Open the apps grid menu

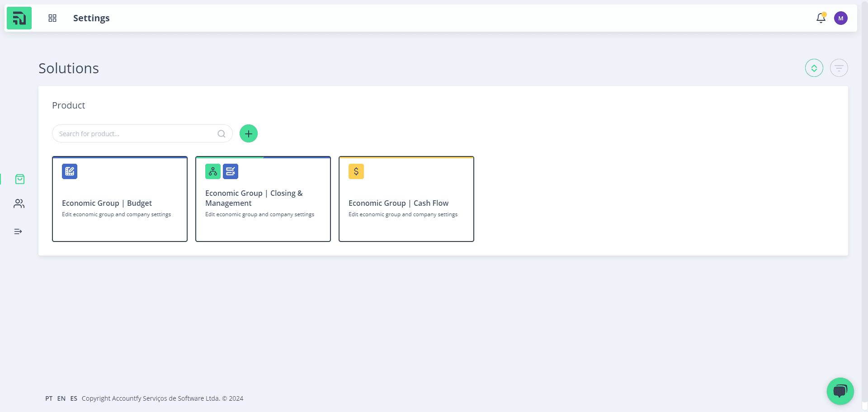coord(52,18)
